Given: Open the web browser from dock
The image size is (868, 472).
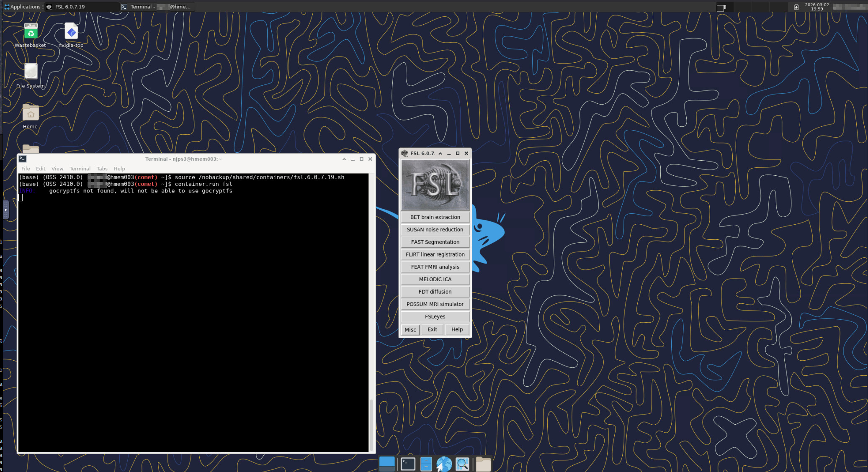Looking at the screenshot, I should click(444, 464).
